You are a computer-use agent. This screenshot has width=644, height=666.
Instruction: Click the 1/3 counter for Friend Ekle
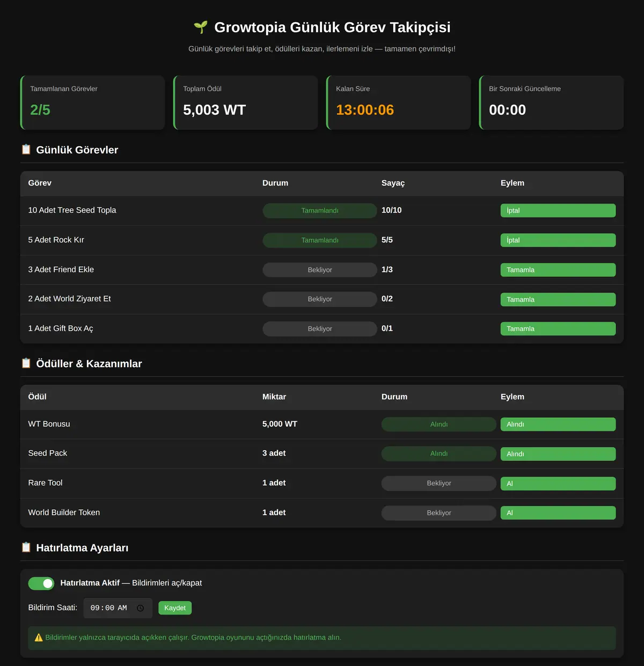(387, 269)
